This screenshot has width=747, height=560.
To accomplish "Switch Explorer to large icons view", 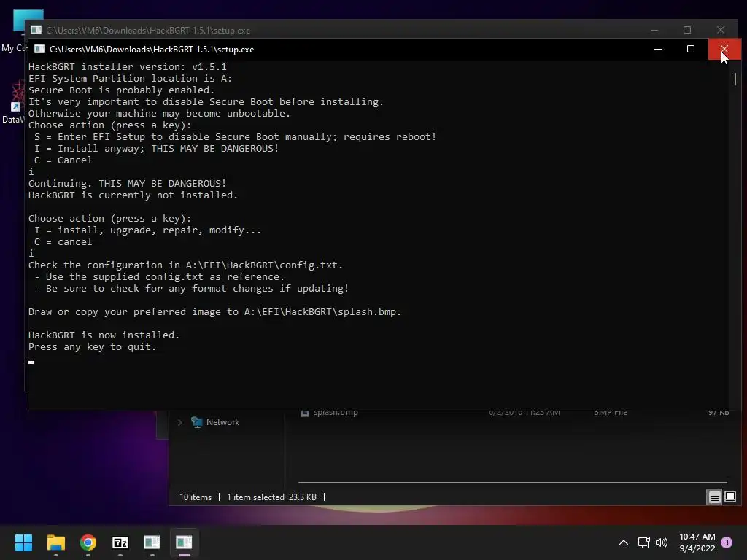I will pos(729,497).
